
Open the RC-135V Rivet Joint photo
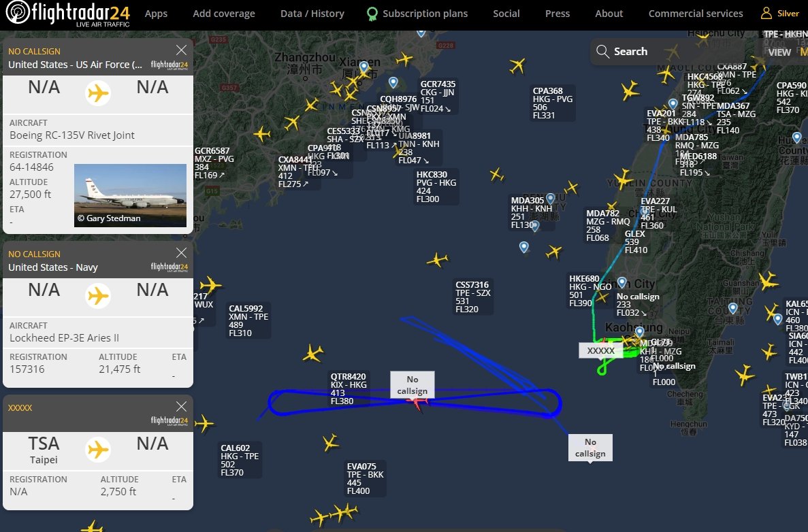[131, 196]
